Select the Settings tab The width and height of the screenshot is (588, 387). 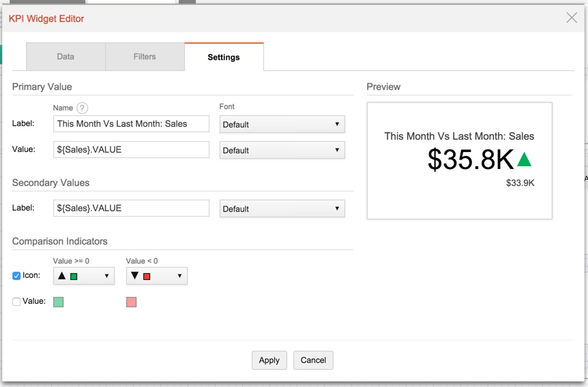[224, 57]
